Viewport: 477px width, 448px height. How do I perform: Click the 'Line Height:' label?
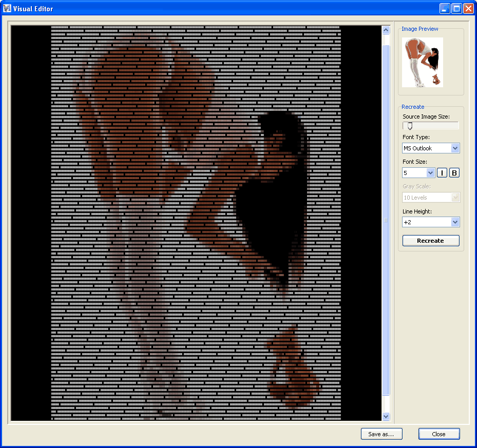tap(417, 211)
